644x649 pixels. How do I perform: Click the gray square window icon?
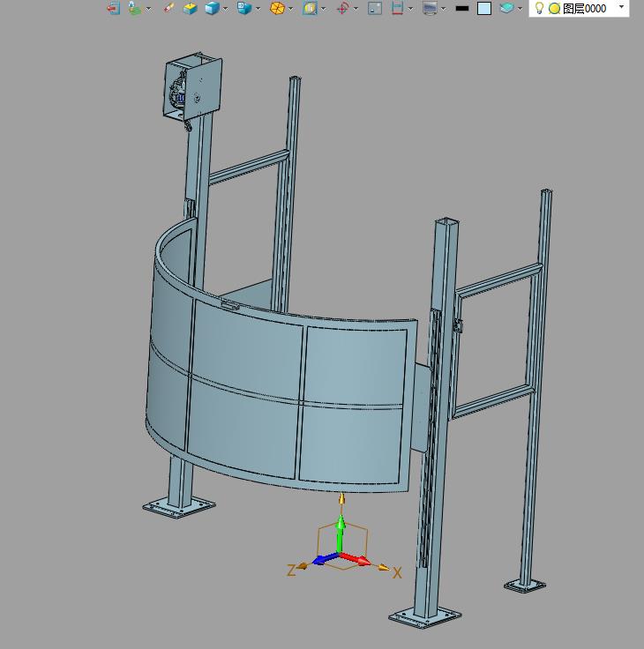375,8
